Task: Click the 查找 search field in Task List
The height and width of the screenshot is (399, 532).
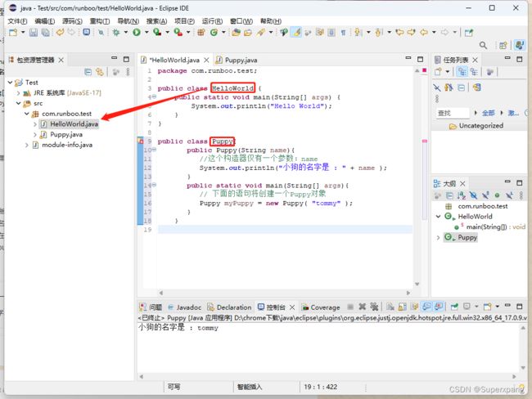Action: 453,113
